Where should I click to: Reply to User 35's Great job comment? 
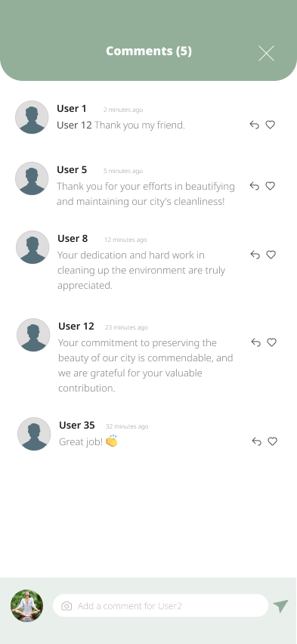257,441
